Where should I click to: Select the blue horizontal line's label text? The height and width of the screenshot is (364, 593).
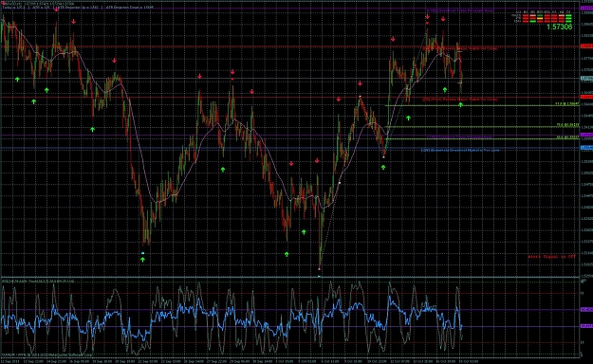(460, 150)
